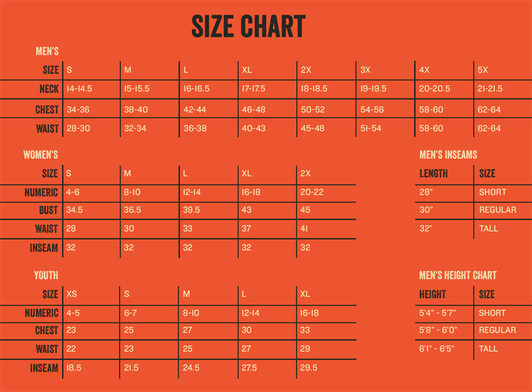The image size is (532, 392).
Task: Click men's waist value 51-54
Action: 370,128
